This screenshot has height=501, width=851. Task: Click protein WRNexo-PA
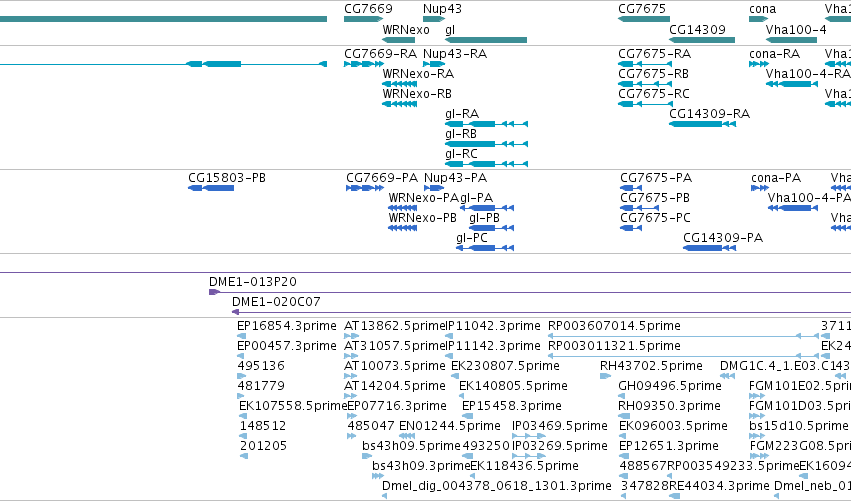pyautogui.click(x=403, y=208)
